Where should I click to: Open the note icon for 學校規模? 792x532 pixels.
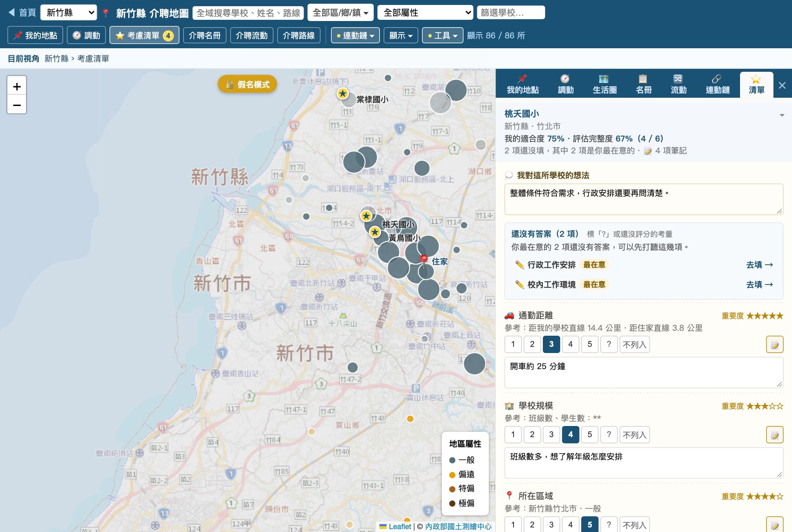775,435
